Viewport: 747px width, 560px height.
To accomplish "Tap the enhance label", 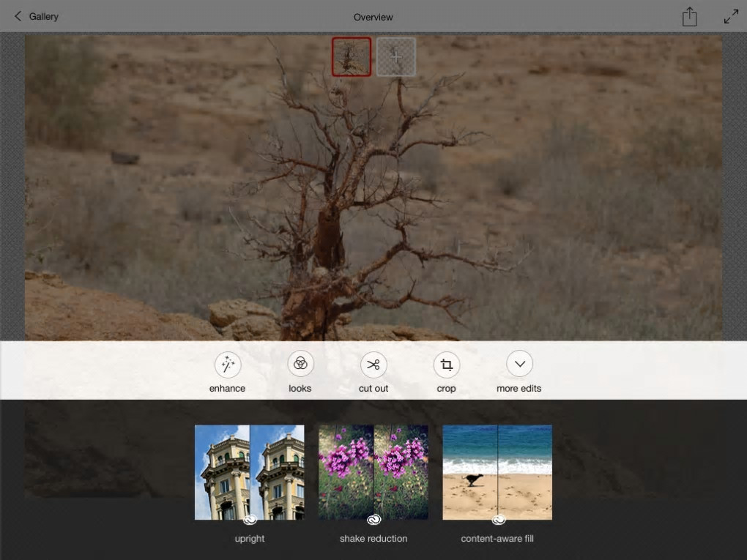I will click(227, 389).
